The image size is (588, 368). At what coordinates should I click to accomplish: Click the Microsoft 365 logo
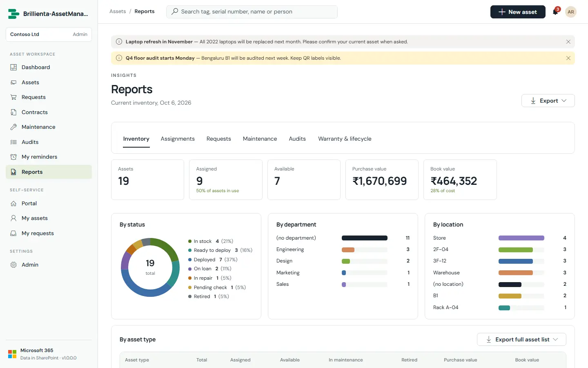pos(12,354)
